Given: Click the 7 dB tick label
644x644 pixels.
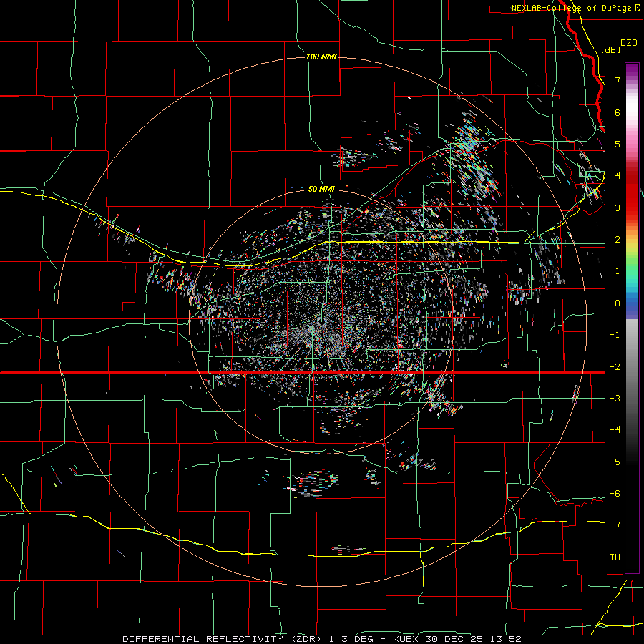Looking at the screenshot, I should 618,80.
